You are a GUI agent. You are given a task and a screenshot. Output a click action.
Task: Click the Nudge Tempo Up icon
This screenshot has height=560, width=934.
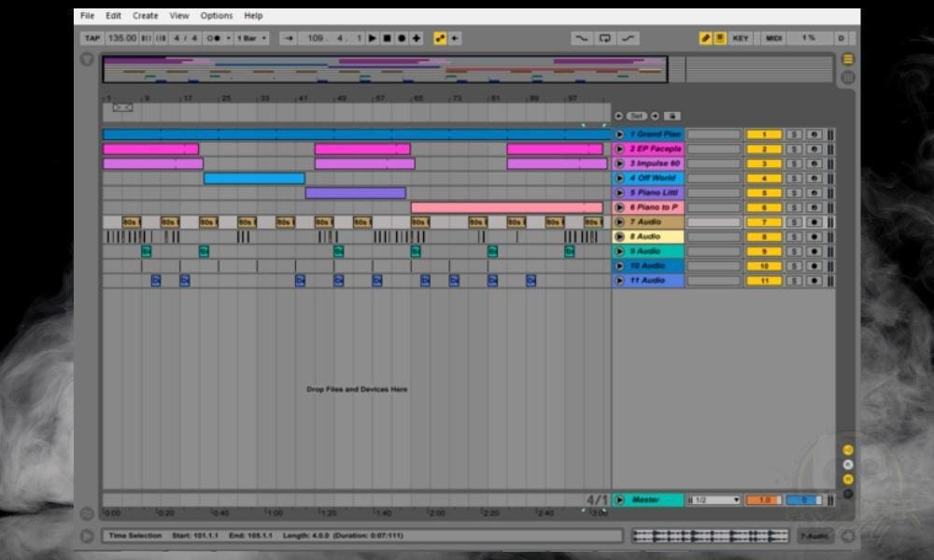(161, 38)
